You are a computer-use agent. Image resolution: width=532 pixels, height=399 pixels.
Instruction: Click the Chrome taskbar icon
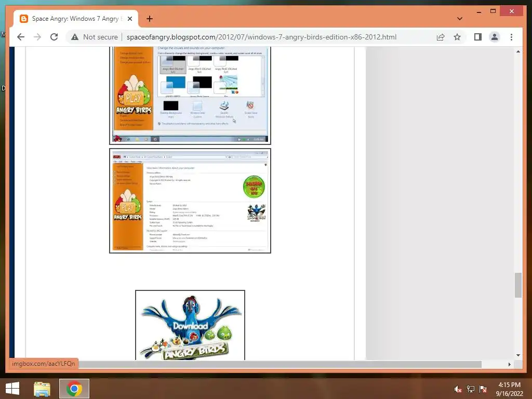pos(74,389)
